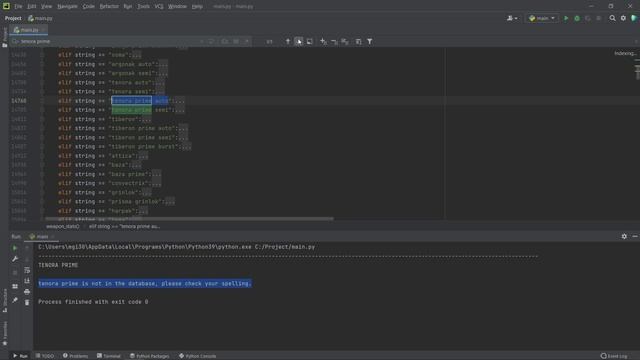Open Structure tool window from left stripe
The height and width of the screenshot is (360, 640).
(4, 300)
